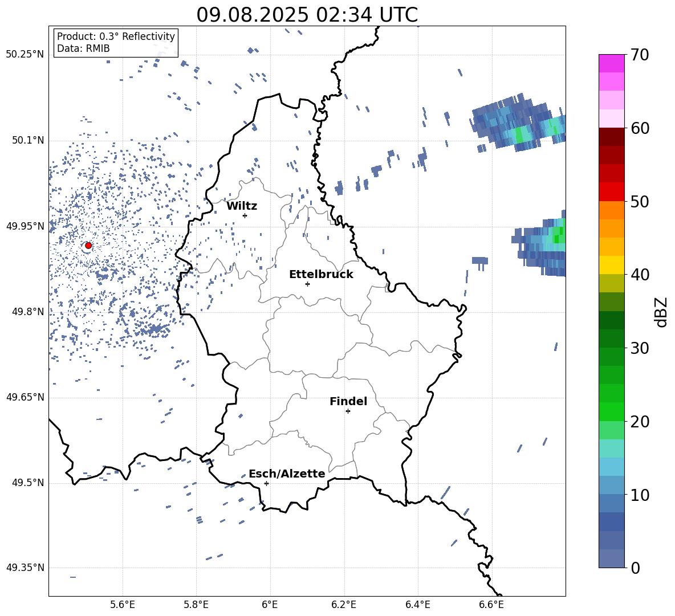This screenshot has height=616, width=675.
Task: Click the 60 value on colorbar
Action: point(640,128)
